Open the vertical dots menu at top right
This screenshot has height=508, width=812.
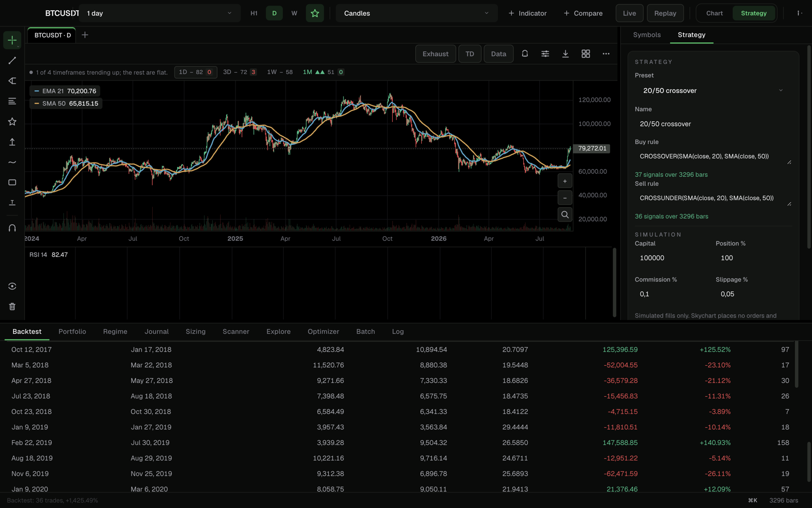pyautogui.click(x=799, y=13)
